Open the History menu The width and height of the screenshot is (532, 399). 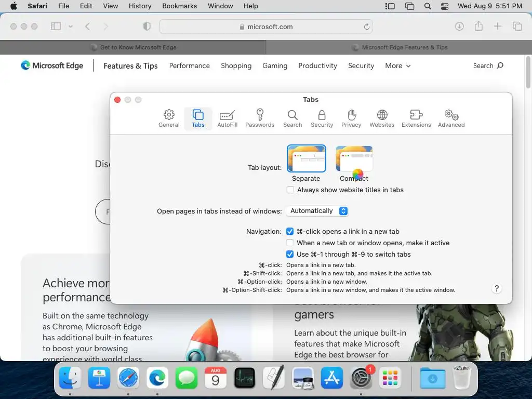coord(140,6)
